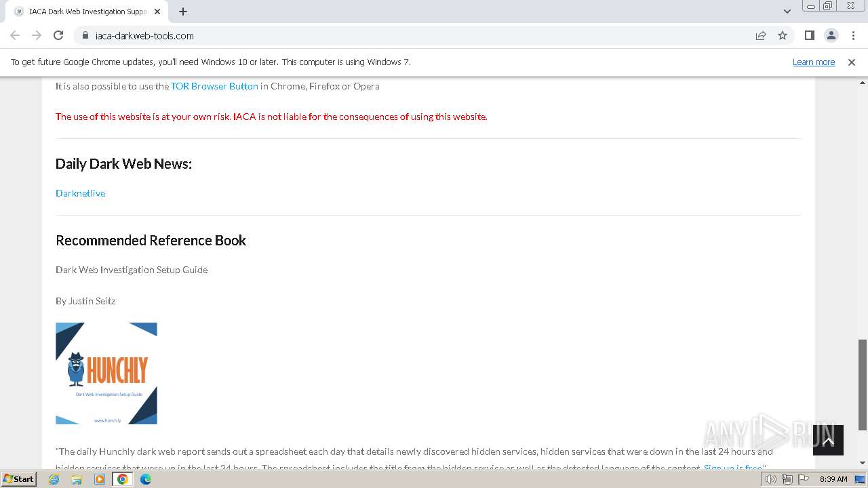Click the Recommended Reference Book heading
Image resolution: width=868 pixels, height=488 pixels.
151,241
